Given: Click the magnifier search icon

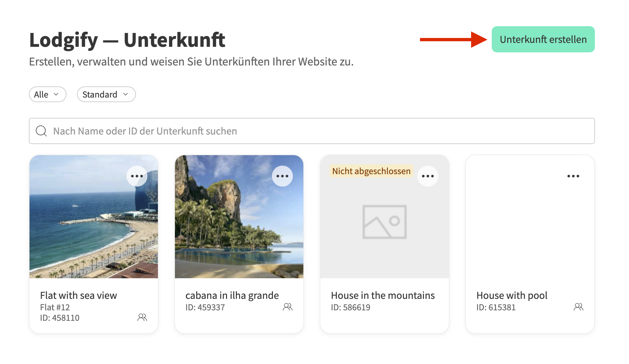Looking at the screenshot, I should [x=41, y=131].
